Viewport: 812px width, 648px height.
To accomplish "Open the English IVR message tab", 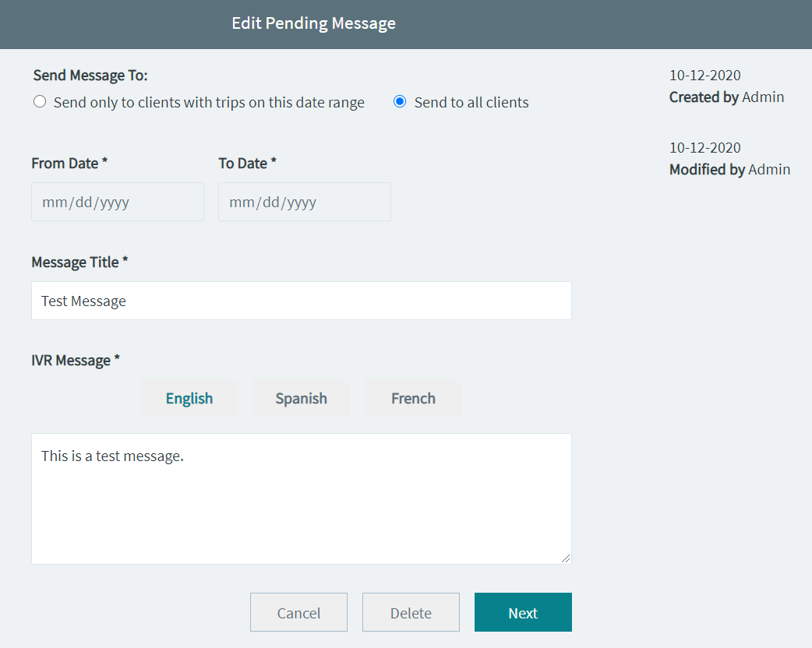I will [x=189, y=398].
